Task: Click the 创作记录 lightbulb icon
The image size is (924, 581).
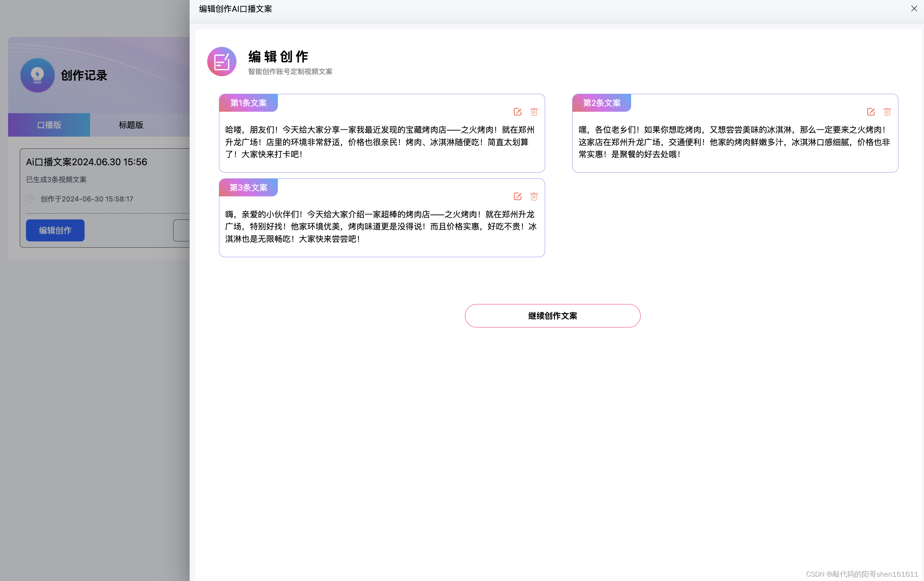Action: (37, 75)
